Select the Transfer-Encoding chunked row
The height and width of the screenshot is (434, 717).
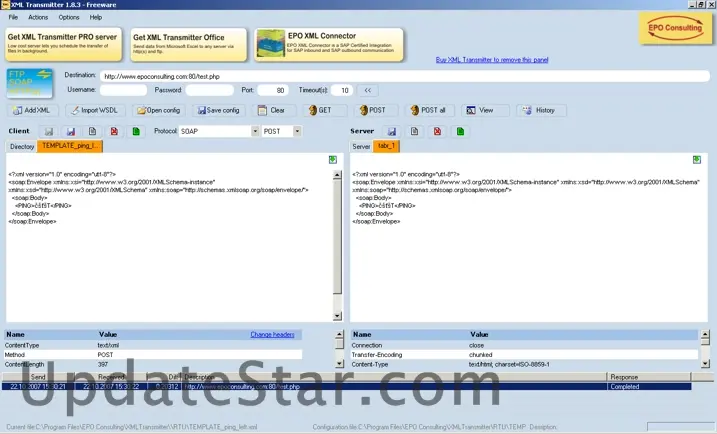pos(524,355)
